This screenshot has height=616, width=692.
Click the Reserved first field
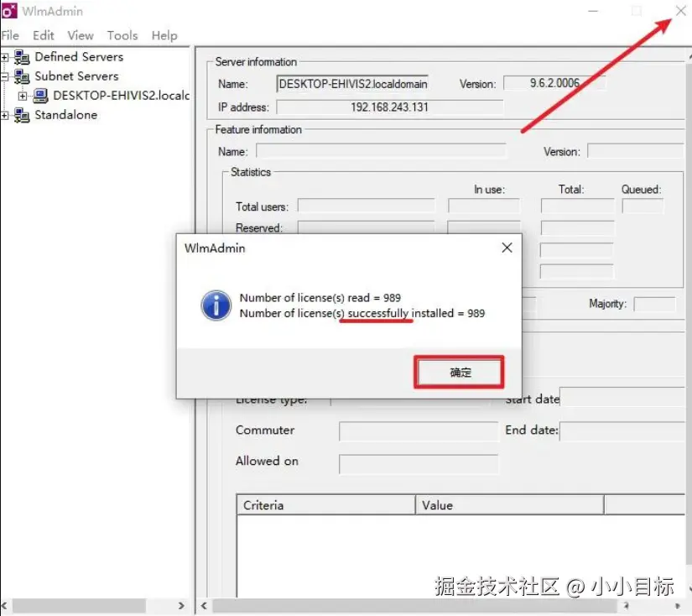coord(367,227)
